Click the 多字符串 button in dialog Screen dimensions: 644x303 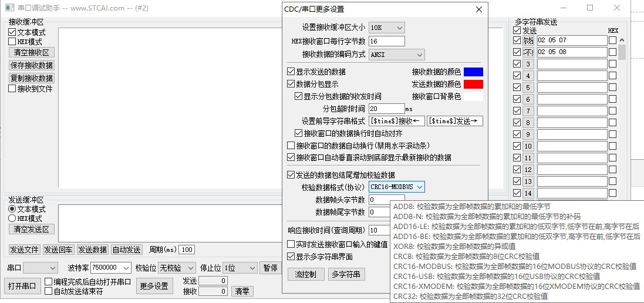tap(346, 274)
